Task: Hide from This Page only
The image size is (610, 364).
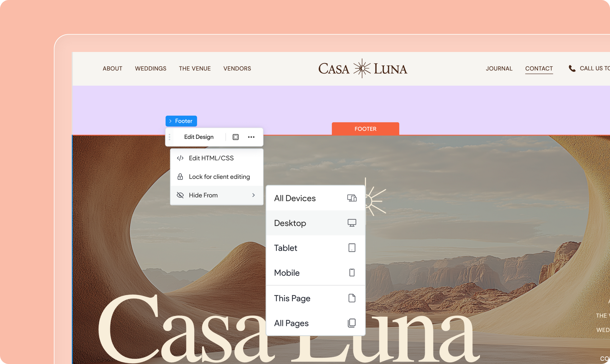Action: click(x=315, y=298)
